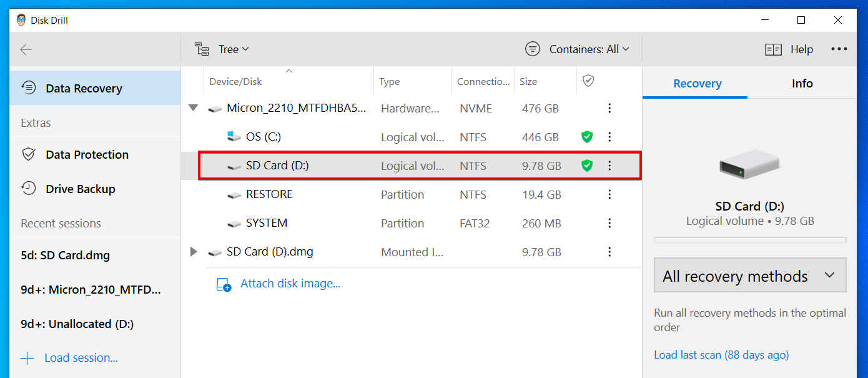
Task: Select the SYSTEM partition row
Action: click(412, 223)
